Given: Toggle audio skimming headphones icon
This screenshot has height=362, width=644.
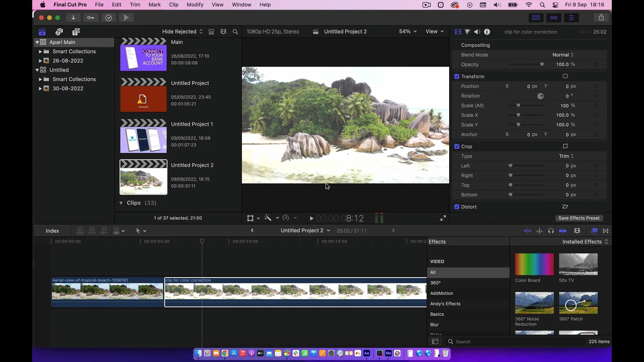Looking at the screenshot, I should pyautogui.click(x=551, y=231).
